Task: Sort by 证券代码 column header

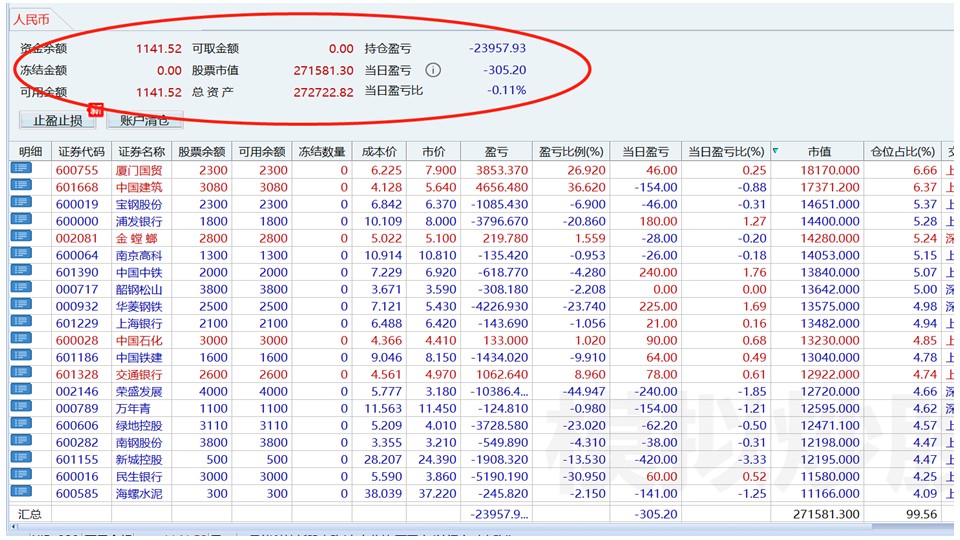Action: coord(81,152)
